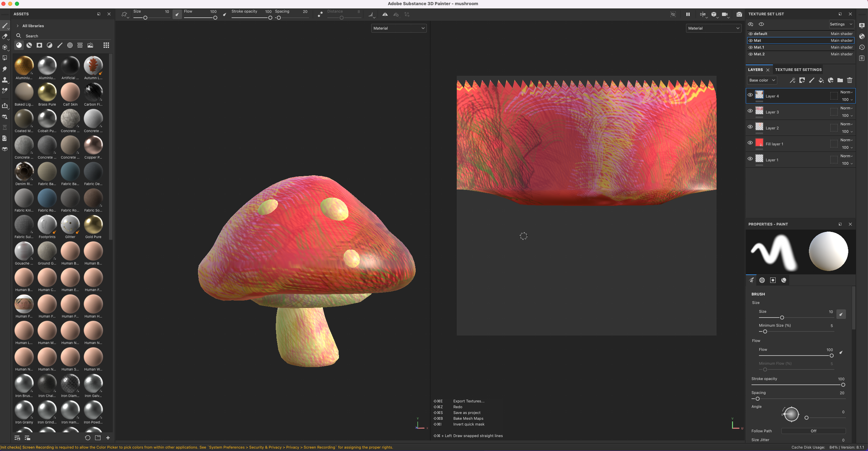Add a fill layer with paint bucket
This screenshot has height=451, width=868.
click(x=821, y=81)
